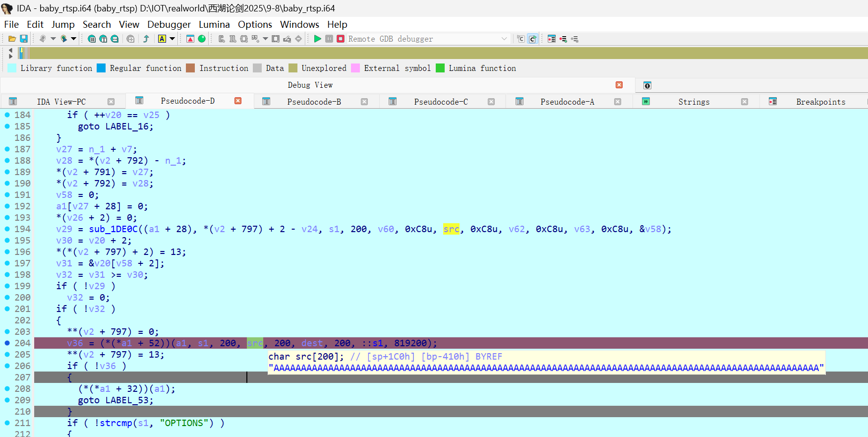
Task: Click the Regular function color legend swatch
Action: coord(101,68)
